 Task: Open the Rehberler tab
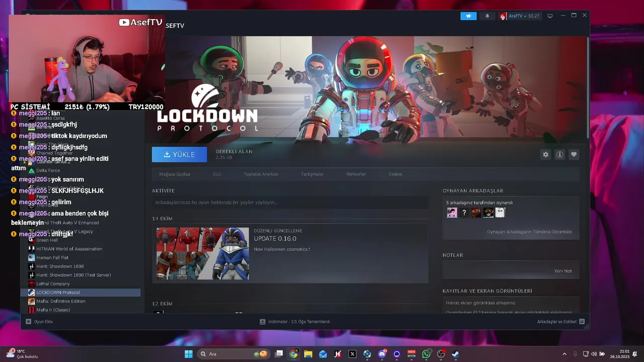point(356,174)
